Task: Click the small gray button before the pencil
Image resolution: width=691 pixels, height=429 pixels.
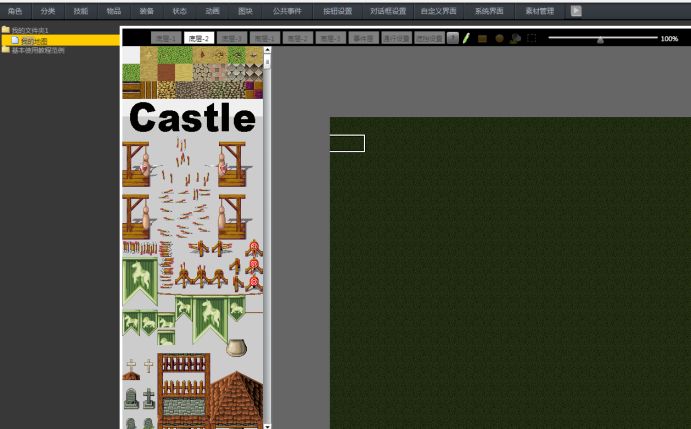Action: tap(453, 38)
